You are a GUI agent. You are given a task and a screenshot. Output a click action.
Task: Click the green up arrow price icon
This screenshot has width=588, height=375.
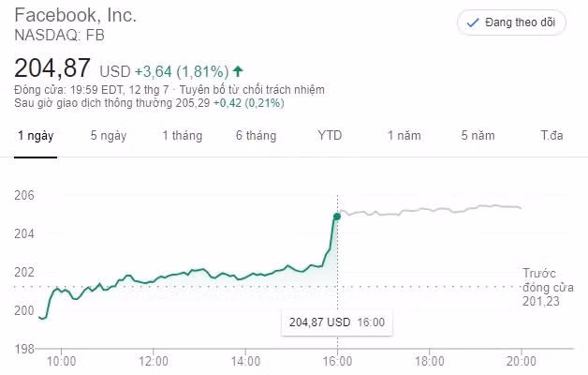tap(238, 71)
